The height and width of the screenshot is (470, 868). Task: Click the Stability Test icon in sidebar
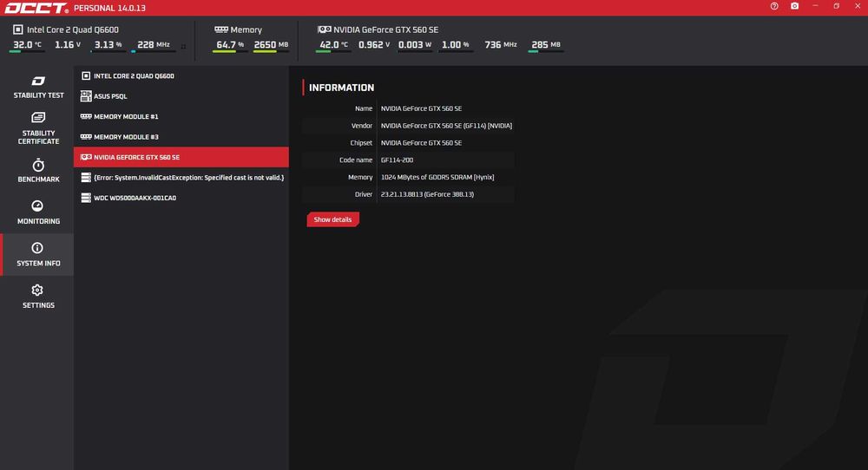pos(37,82)
